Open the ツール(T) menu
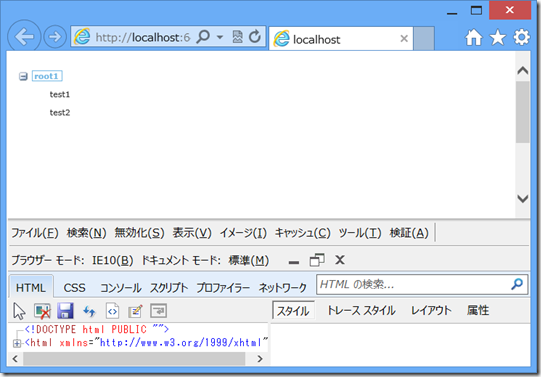This screenshot has width=541, height=377. (x=360, y=233)
